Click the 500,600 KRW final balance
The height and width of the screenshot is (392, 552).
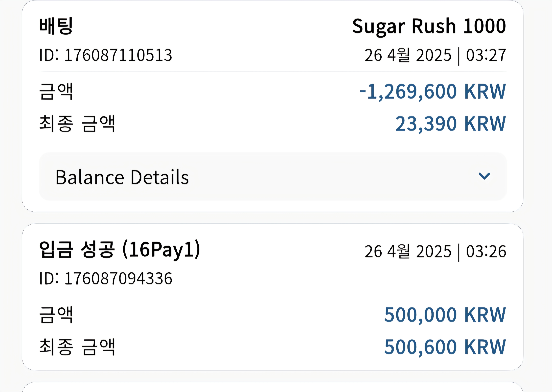point(445,347)
